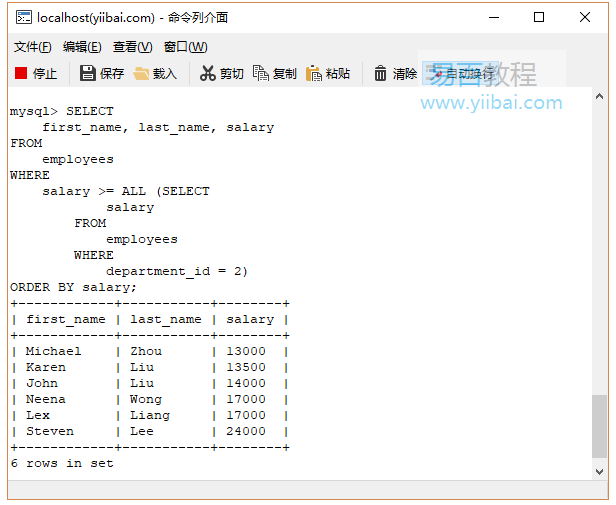The width and height of the screenshot is (616, 505).
Task: Click the empty scrollbar track above thumb
Action: coord(599,250)
